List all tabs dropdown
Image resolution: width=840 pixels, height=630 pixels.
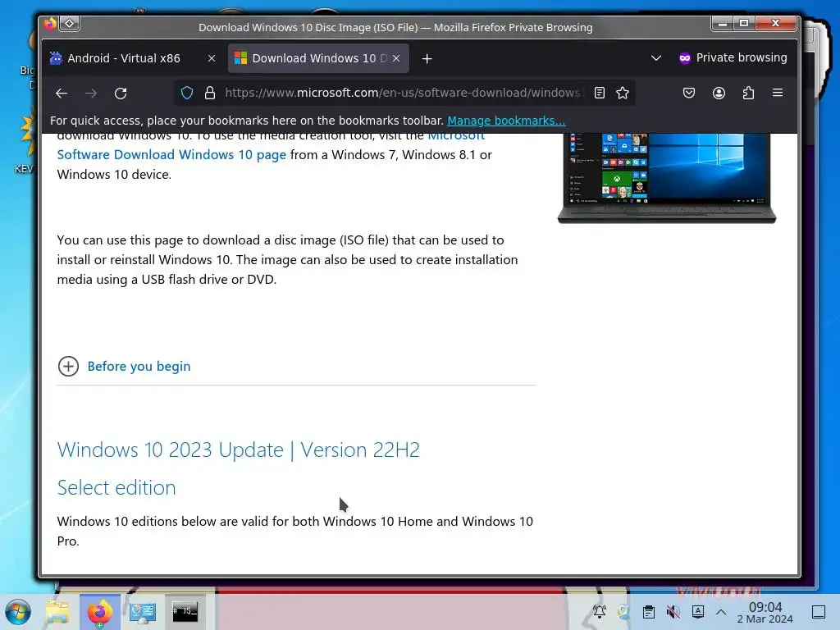[655, 58]
